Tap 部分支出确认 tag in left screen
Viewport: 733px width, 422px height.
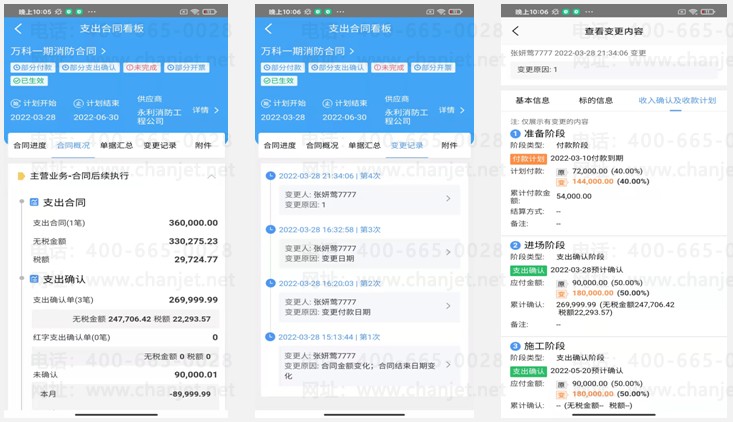tap(89, 68)
